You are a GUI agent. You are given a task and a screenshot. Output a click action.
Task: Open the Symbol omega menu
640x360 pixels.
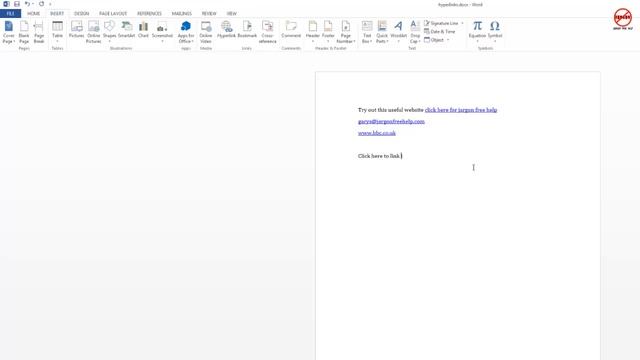(x=495, y=31)
